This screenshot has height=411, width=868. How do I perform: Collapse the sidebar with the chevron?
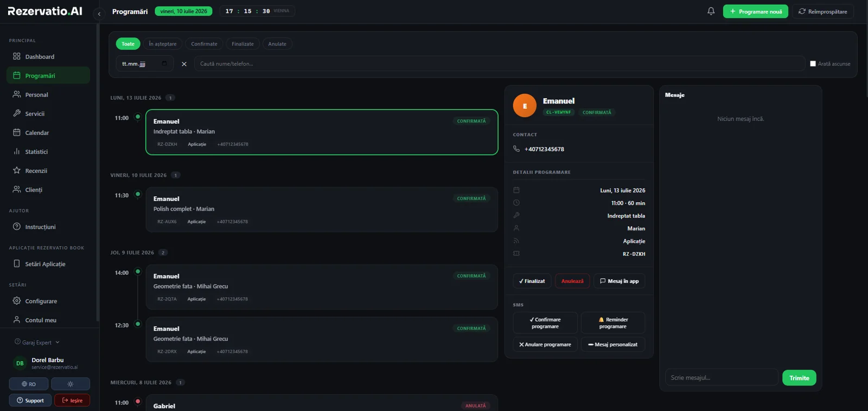pyautogui.click(x=99, y=14)
